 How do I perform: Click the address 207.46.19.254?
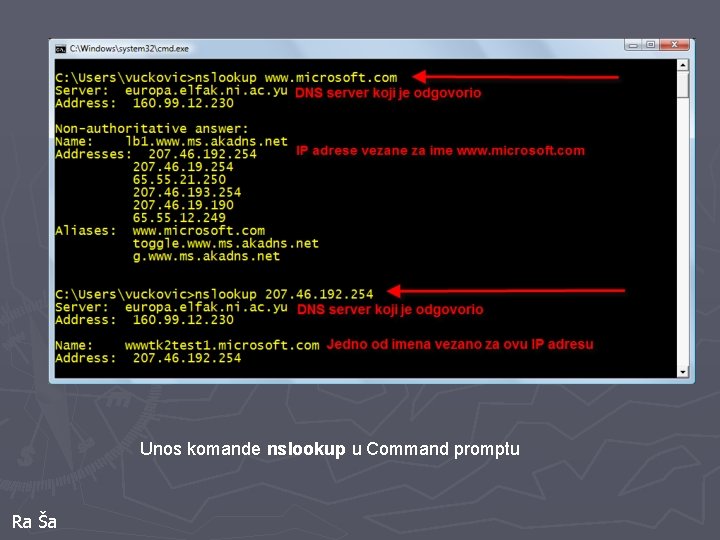pos(183,167)
